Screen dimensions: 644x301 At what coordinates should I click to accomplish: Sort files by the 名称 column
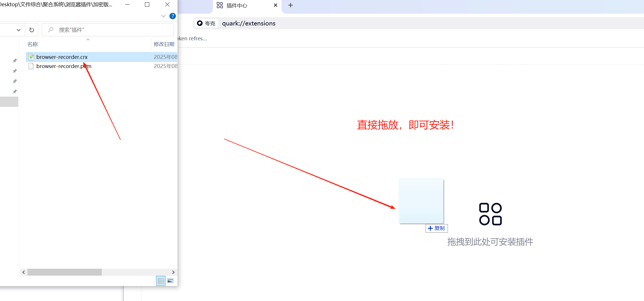point(33,44)
